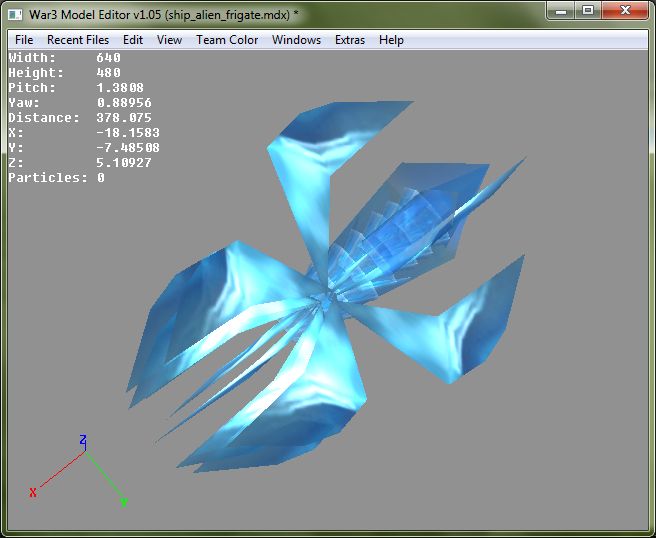Screen dimensions: 656x538
Task: Open the Recent Files menu
Action: tap(78, 40)
